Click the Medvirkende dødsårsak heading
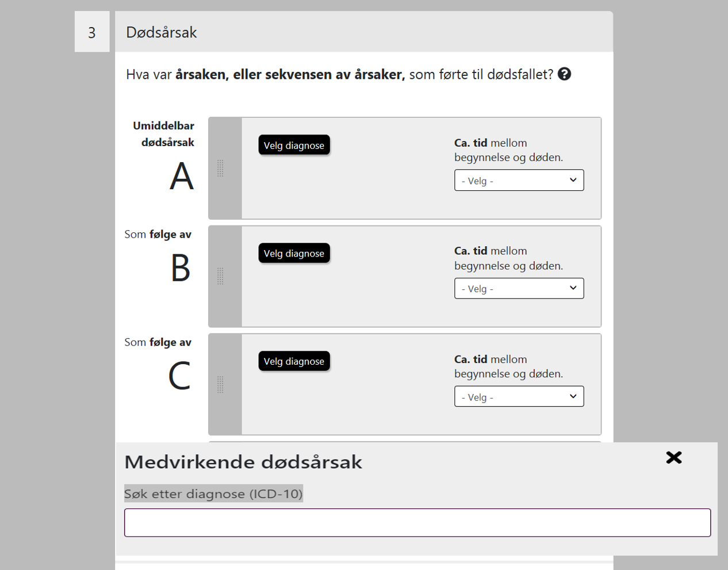Image resolution: width=728 pixels, height=570 pixels. pos(243,462)
